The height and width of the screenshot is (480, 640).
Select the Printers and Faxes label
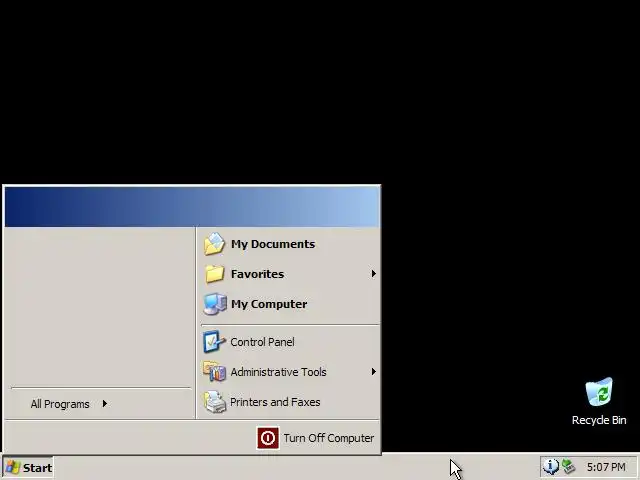pos(275,402)
